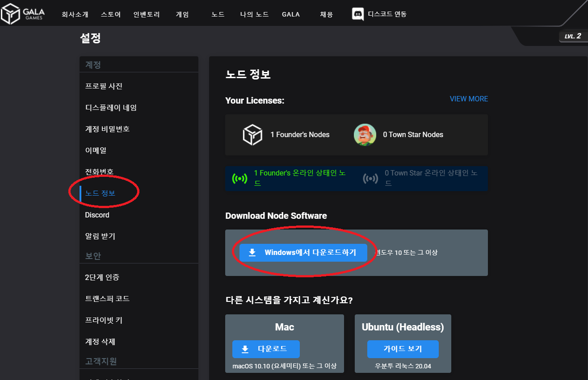Click the green Founder's online signal icon
Viewport: 588px width, 380px height.
tap(239, 179)
